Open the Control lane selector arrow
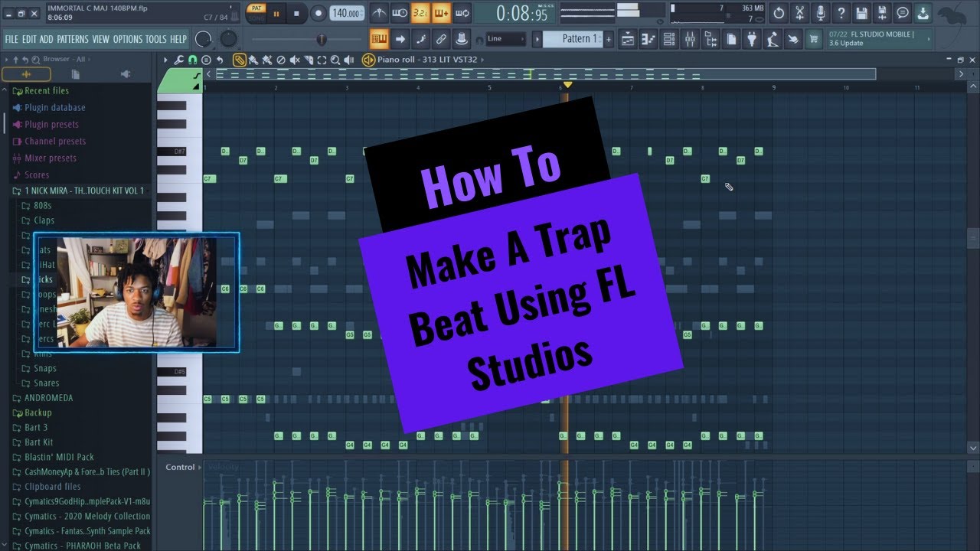The height and width of the screenshot is (551, 980). (x=200, y=468)
